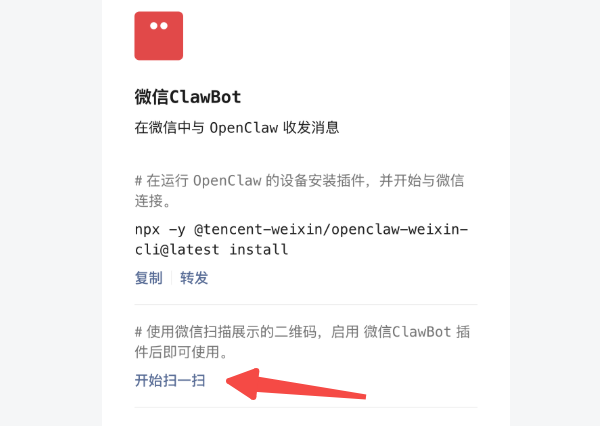
Task: Select the npx @tencent-weixin command line
Action: coord(302,229)
